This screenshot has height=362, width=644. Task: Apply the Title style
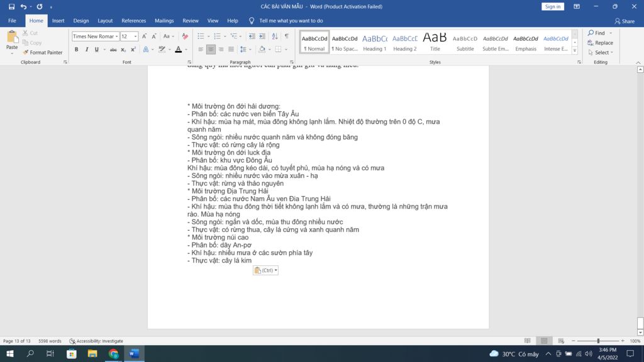[x=435, y=42]
